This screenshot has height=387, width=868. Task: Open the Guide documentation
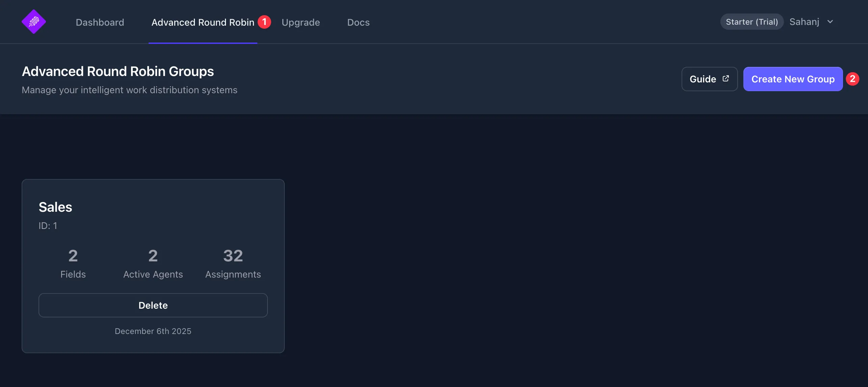click(x=709, y=79)
